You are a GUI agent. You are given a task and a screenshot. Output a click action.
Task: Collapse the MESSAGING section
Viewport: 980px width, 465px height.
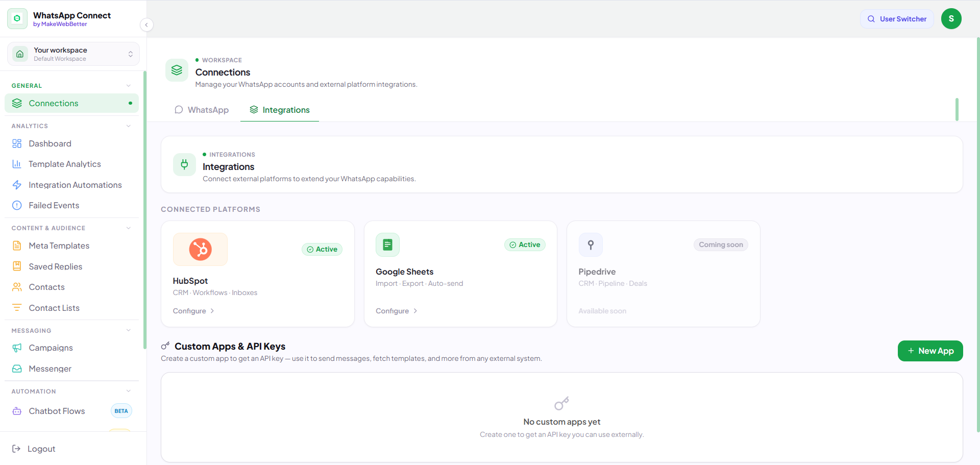coord(129,331)
